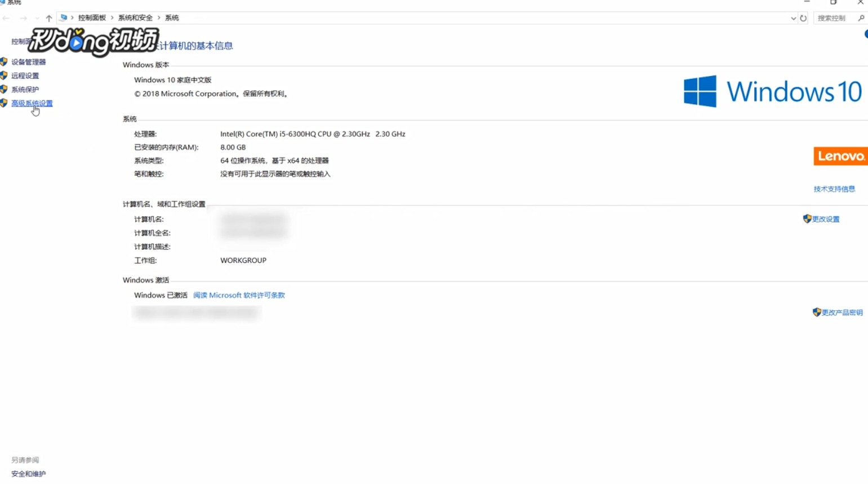
Task: Click the Windows 10 logo
Action: pos(773,91)
